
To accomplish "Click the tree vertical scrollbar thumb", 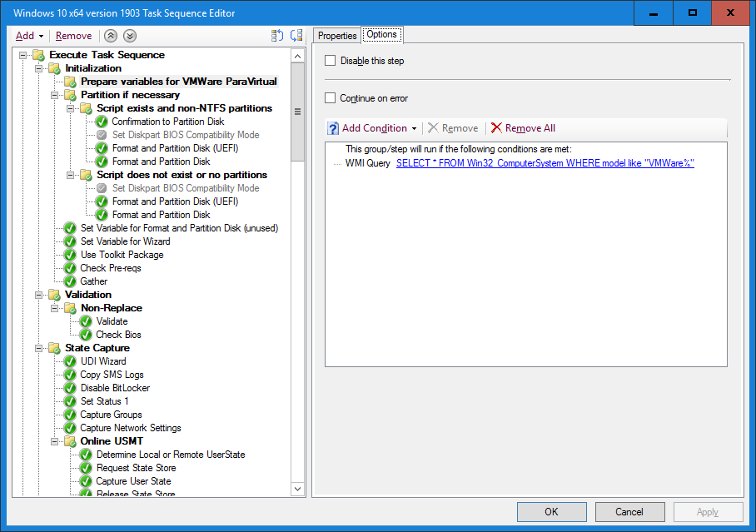I will point(297,112).
